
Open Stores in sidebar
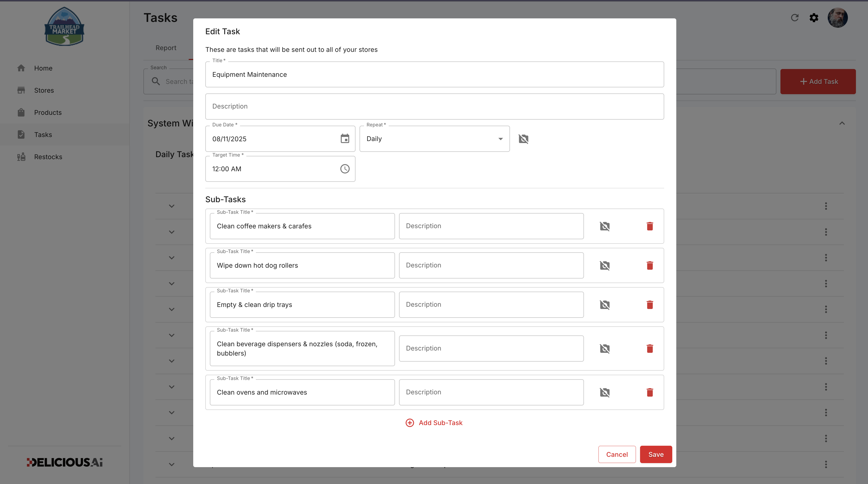click(65, 90)
